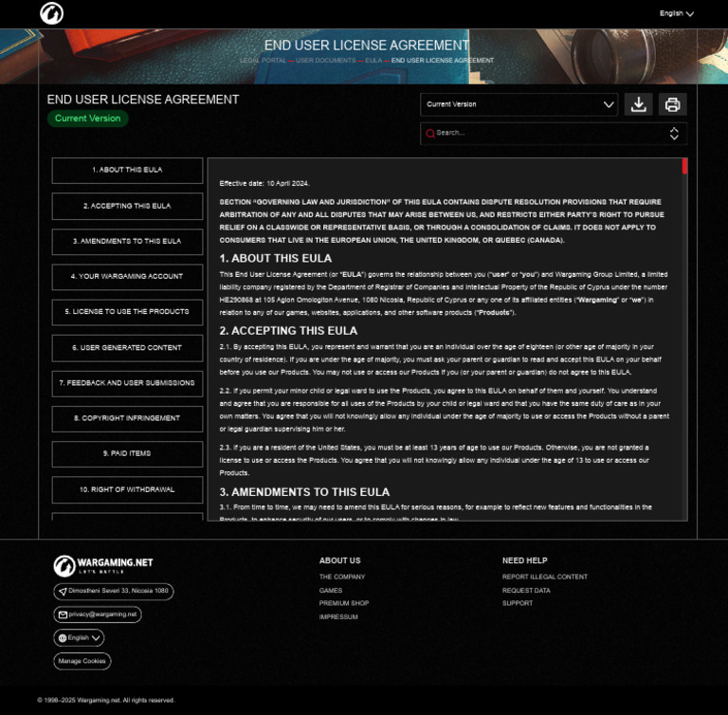The height and width of the screenshot is (715, 728).
Task: Open User Documents breadcrumb link
Action: pos(325,61)
